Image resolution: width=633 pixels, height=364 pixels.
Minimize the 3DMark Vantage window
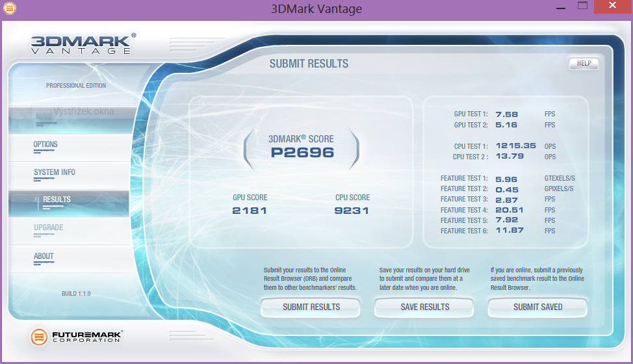point(560,6)
